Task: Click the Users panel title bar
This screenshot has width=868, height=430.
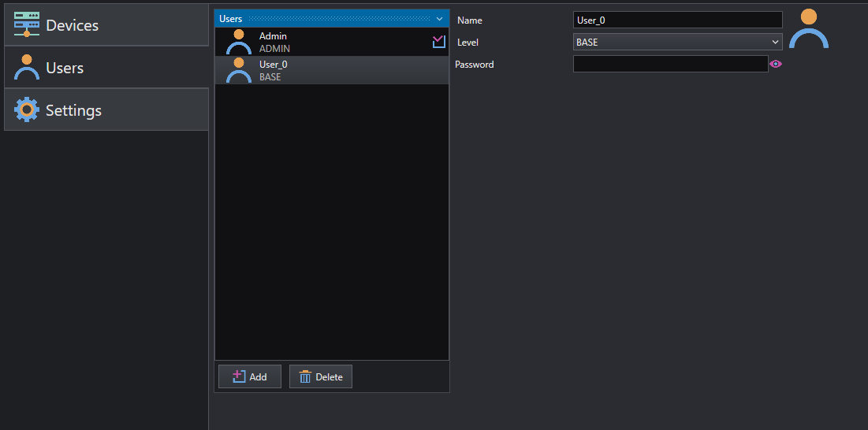Action: click(x=332, y=19)
